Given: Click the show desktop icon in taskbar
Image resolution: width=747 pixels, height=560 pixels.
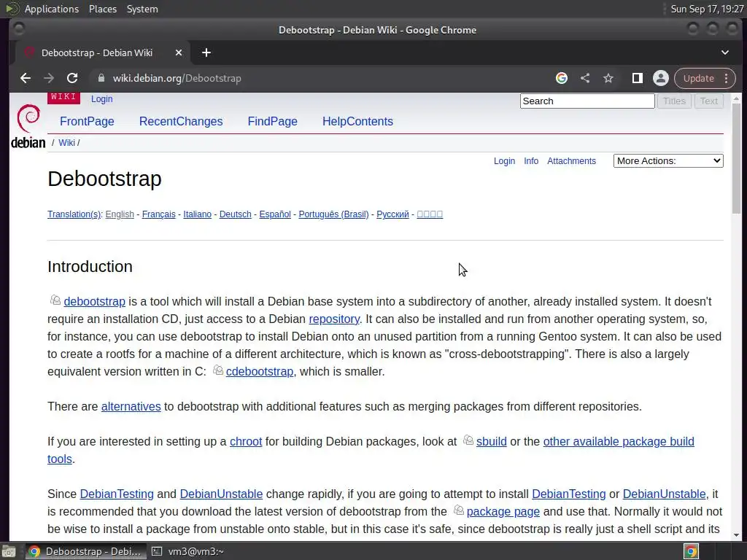Looking at the screenshot, I should pyautogui.click(x=7, y=551).
